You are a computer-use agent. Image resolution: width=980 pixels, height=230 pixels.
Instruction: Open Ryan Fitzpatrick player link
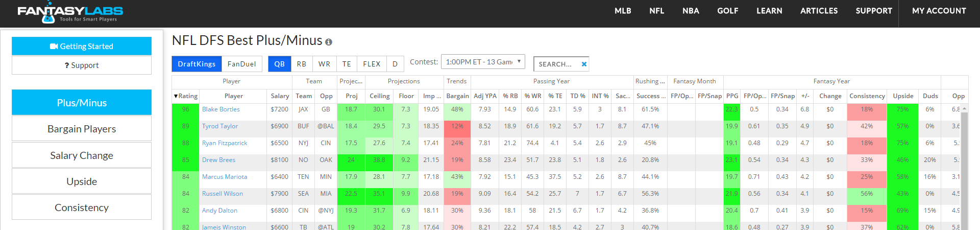tap(225, 143)
